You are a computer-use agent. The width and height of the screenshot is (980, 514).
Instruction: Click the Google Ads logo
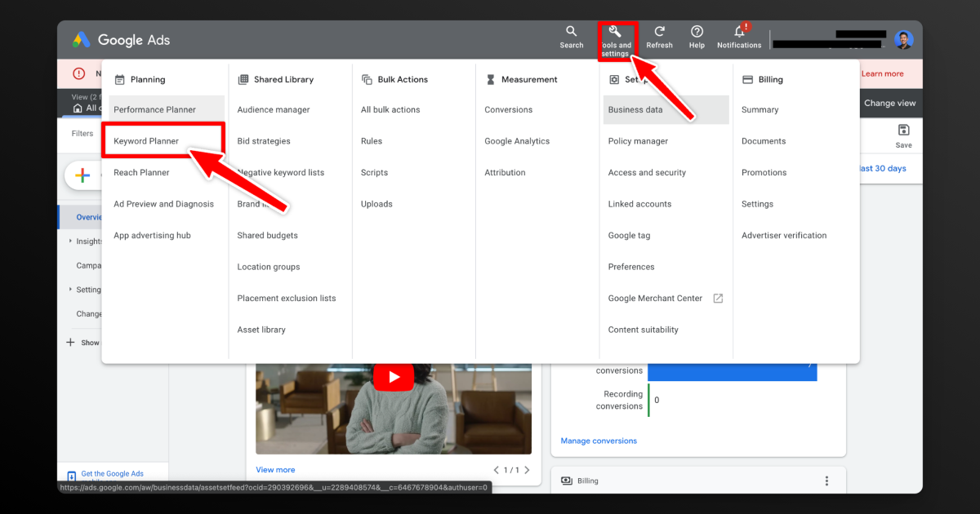pos(121,40)
